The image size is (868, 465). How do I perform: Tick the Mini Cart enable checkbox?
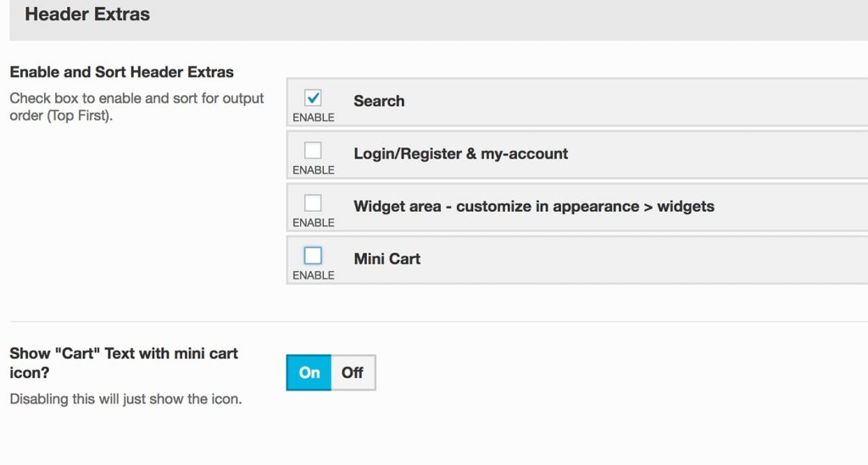click(313, 255)
